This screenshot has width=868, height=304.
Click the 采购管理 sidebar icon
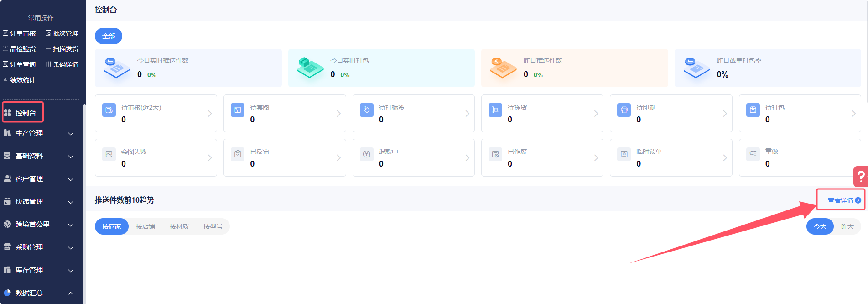[x=7, y=247]
